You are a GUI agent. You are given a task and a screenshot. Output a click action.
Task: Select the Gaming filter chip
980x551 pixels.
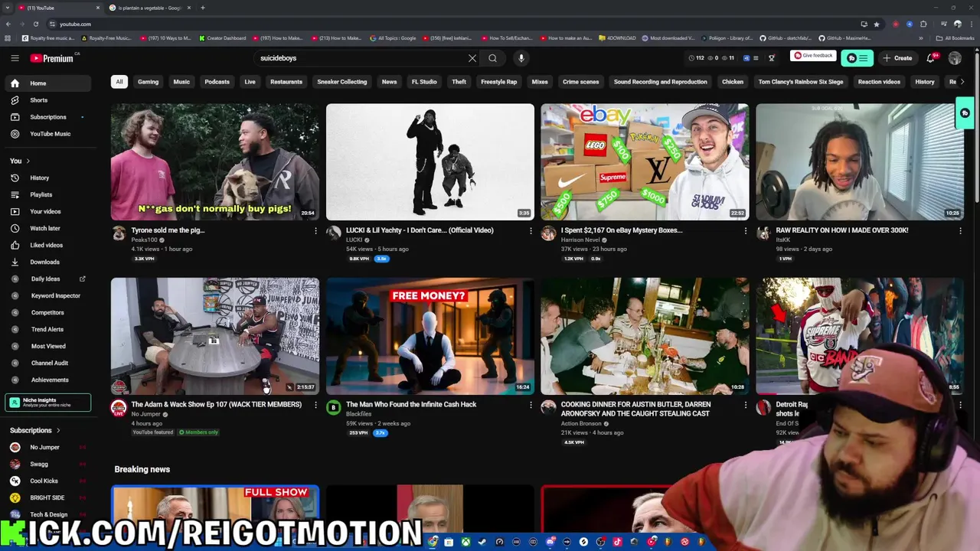click(x=148, y=82)
